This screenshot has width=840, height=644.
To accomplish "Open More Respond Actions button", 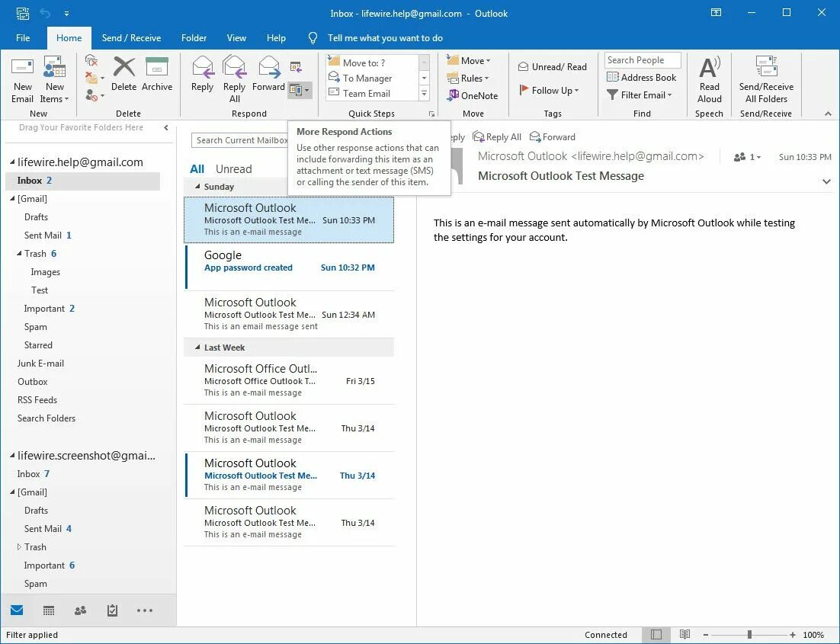I will tap(299, 90).
